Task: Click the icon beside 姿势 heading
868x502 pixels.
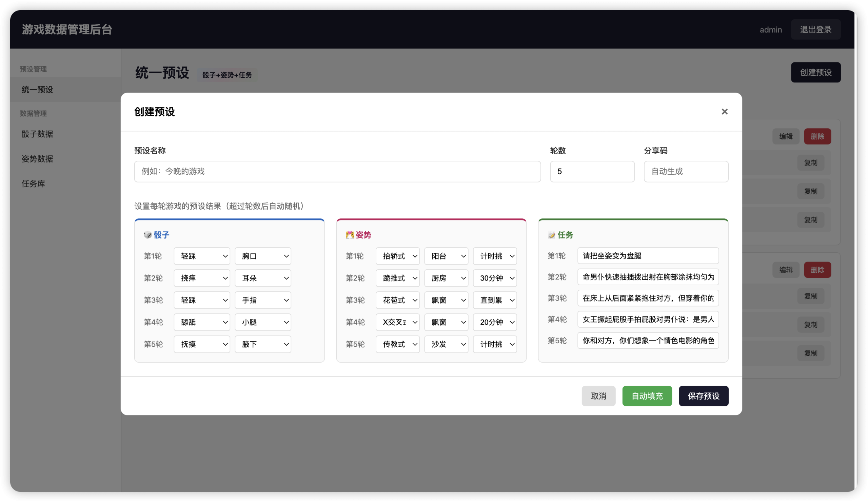Action: 349,235
